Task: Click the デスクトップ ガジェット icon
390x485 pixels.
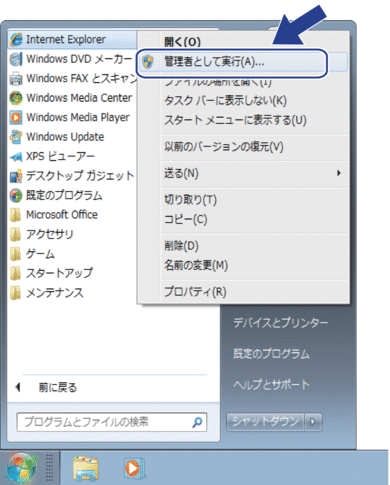Action: (16, 176)
